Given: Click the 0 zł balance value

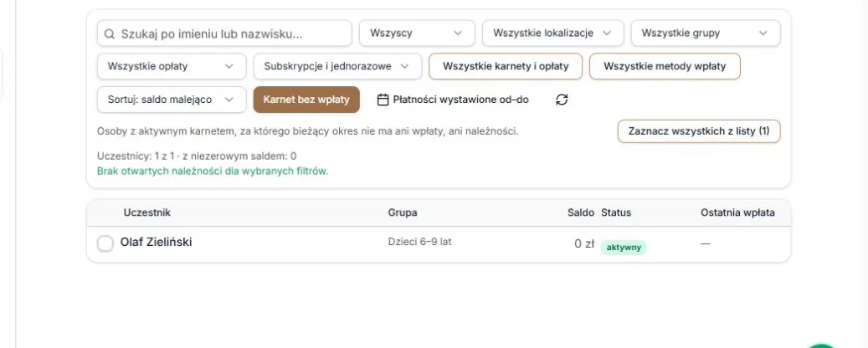Looking at the screenshot, I should (584, 244).
